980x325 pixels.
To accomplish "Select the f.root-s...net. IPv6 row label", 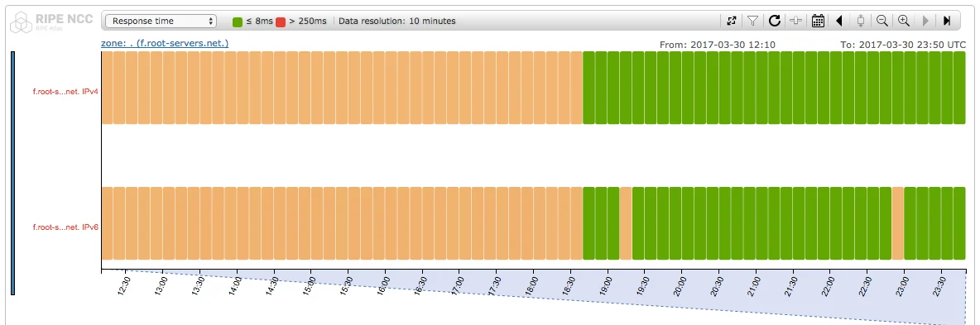I will coord(65,227).
